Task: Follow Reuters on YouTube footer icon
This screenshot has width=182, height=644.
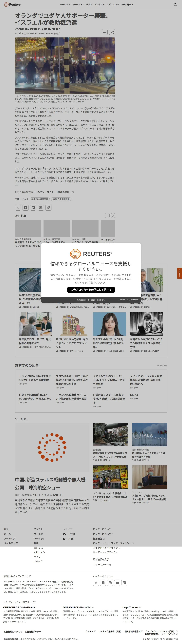Action: (117, 583)
